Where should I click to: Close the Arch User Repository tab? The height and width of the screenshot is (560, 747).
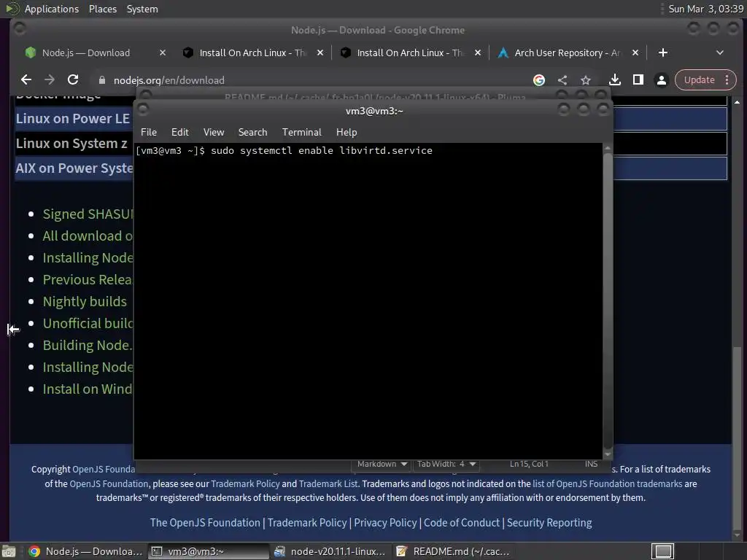click(635, 52)
